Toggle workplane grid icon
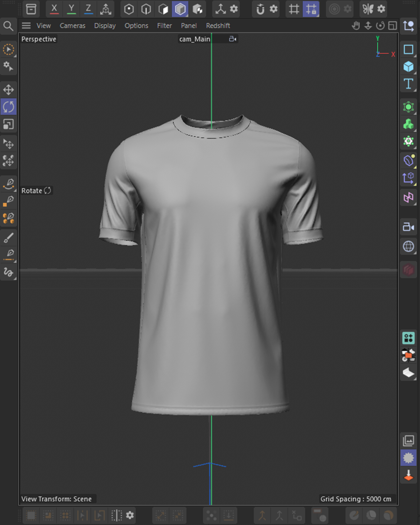The height and width of the screenshot is (525, 420). point(294,9)
